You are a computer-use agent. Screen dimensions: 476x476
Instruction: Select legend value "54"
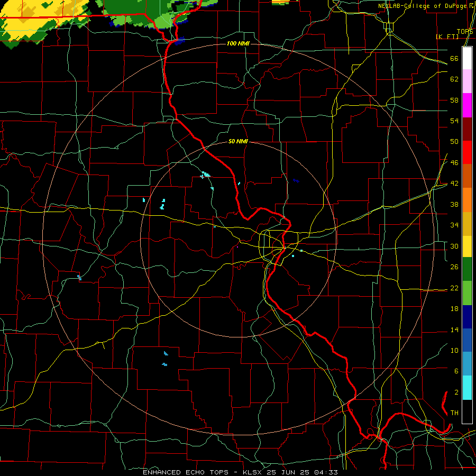click(454, 121)
